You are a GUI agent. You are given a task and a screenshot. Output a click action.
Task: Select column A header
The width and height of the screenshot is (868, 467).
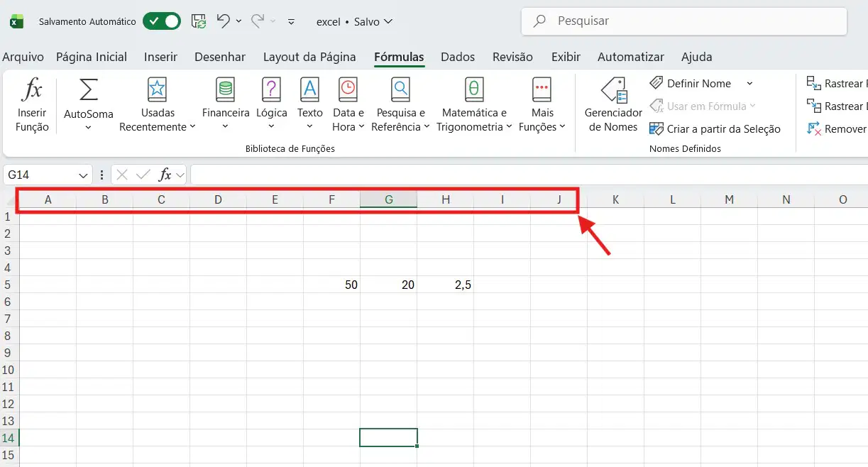pos(48,200)
